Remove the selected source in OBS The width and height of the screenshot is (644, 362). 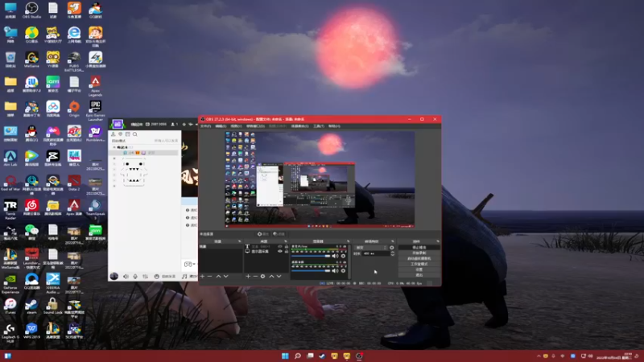click(x=255, y=276)
